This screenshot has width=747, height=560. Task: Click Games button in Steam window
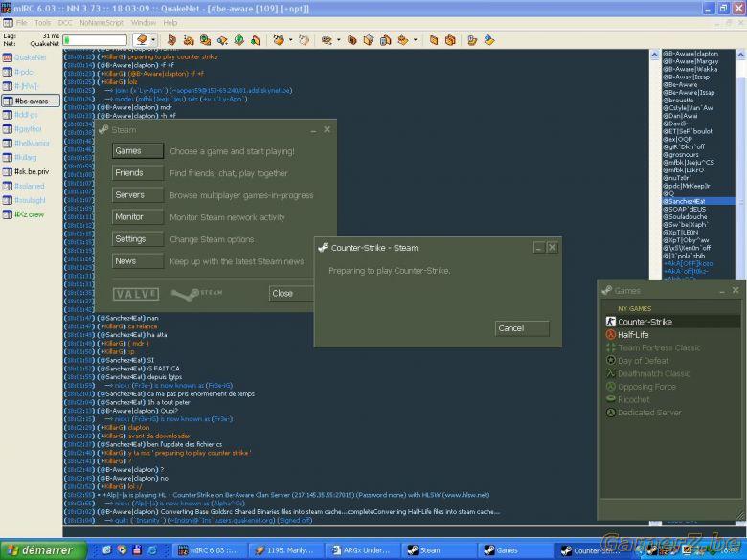(138, 151)
